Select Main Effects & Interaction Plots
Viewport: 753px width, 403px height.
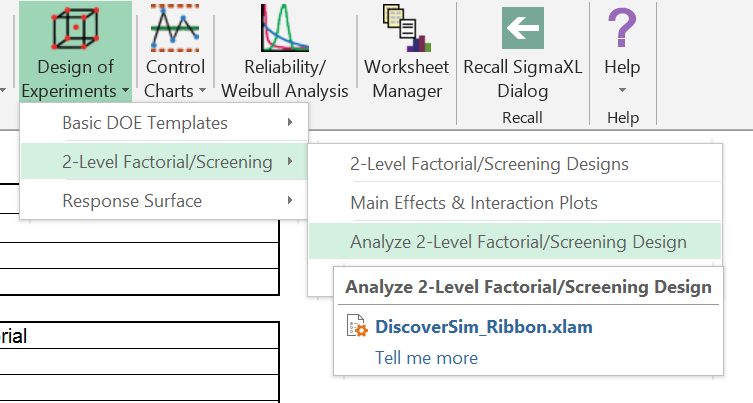473,203
